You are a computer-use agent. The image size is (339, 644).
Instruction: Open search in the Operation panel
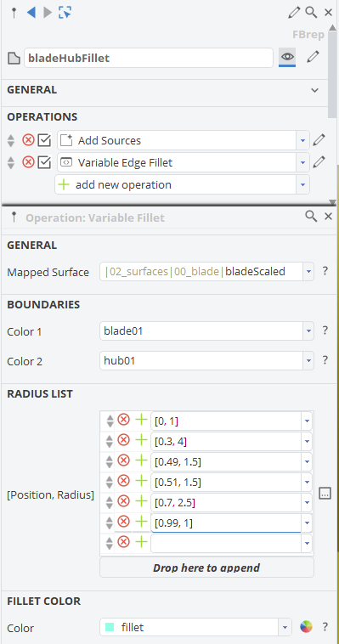tap(311, 216)
